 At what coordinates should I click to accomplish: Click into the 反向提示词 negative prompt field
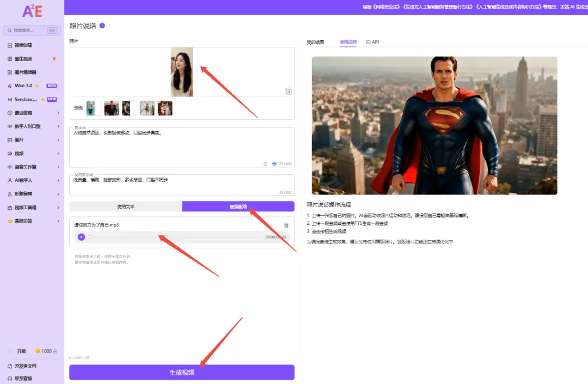click(182, 185)
